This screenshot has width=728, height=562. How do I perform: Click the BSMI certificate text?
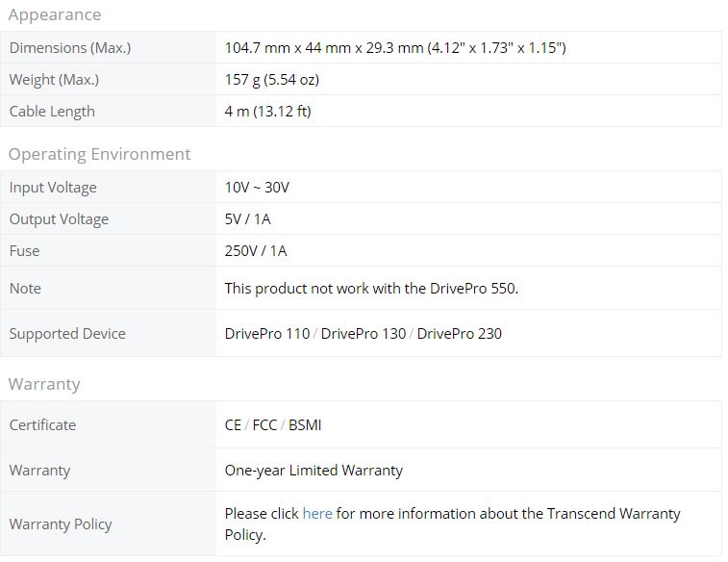pyautogui.click(x=305, y=425)
